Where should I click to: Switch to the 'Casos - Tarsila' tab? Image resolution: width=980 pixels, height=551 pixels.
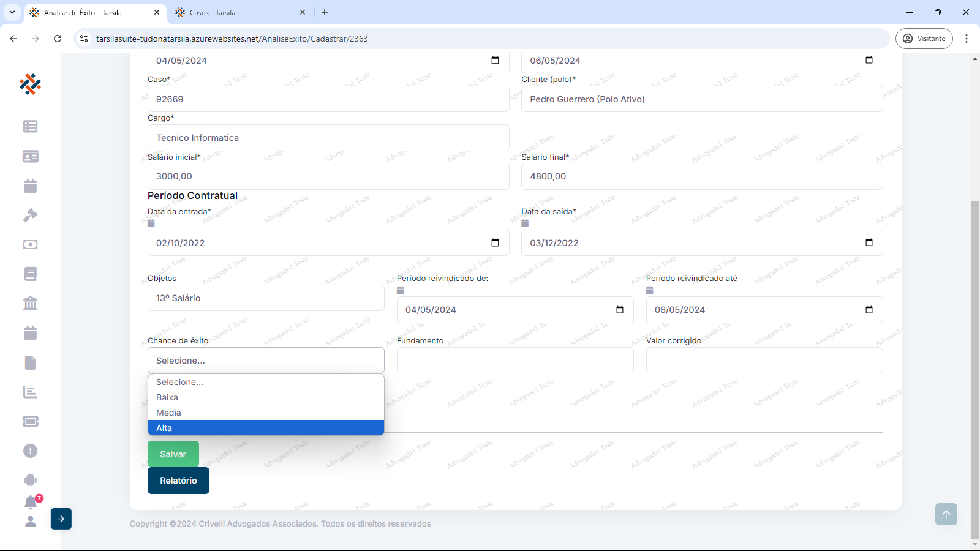click(x=239, y=12)
